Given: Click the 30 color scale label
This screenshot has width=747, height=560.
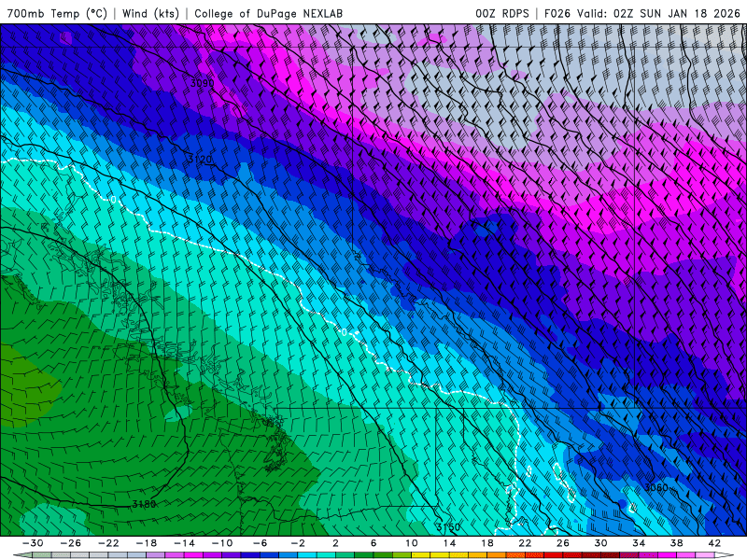Looking at the screenshot, I should (x=600, y=543).
